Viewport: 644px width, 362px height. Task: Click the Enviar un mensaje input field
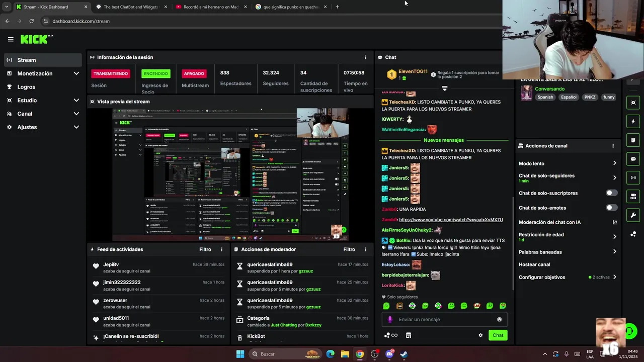(444, 319)
